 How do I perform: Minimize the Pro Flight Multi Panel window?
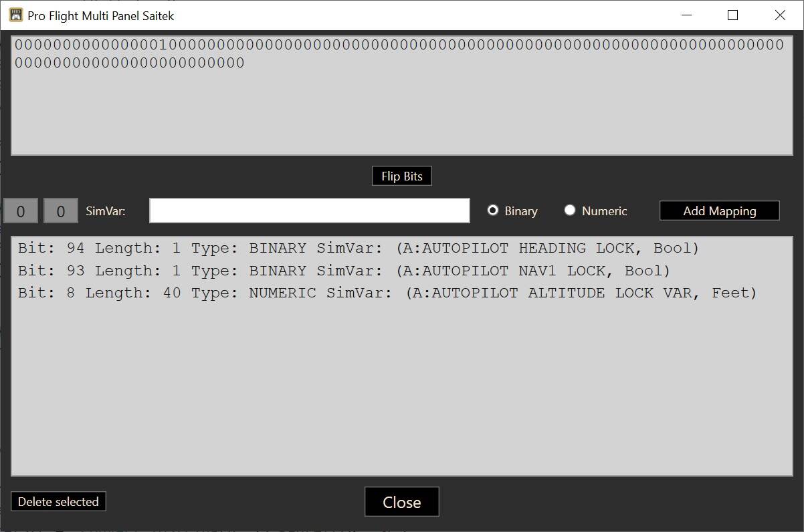point(686,15)
